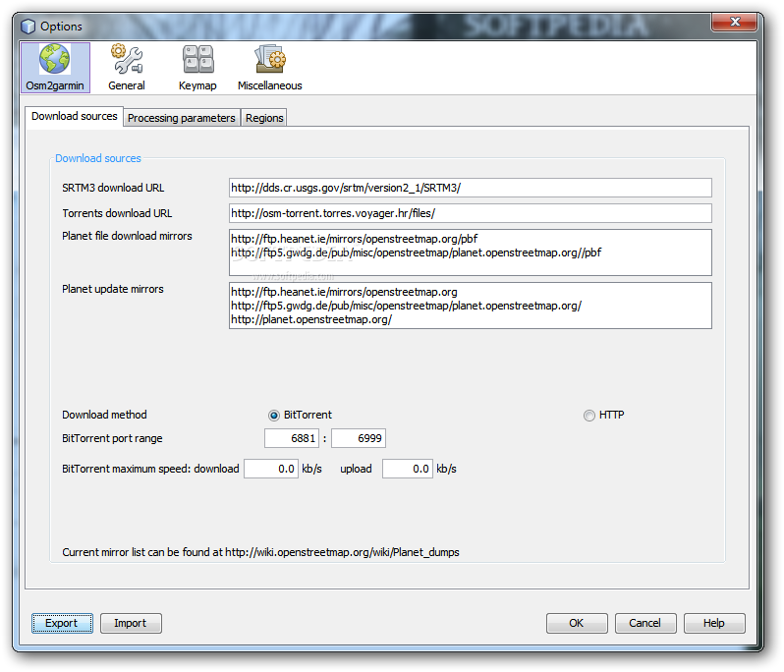
Task: Switch to the Processing parameters tab
Action: (x=182, y=118)
